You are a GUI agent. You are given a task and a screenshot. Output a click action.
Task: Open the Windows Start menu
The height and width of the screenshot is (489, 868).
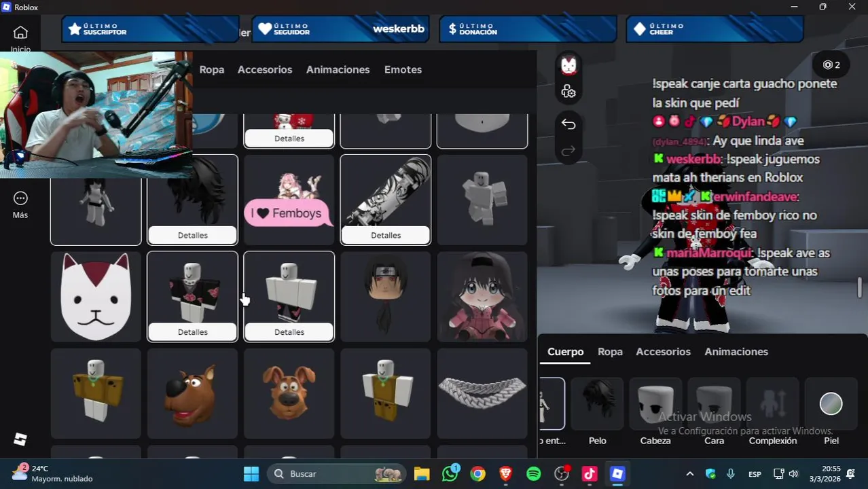[251, 473]
